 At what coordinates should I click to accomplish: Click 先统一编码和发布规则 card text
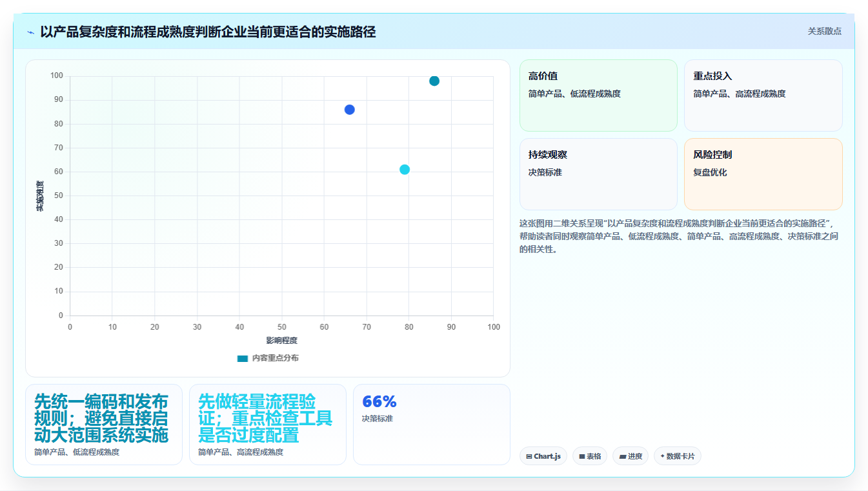pos(101,417)
